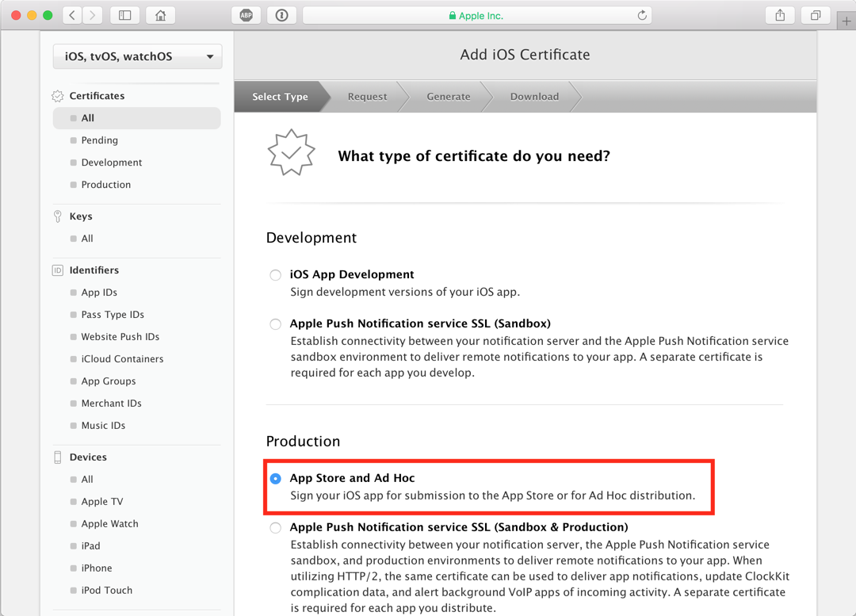Click the 'App Store and Ad Hoc' label
The image size is (856, 616).
coord(352,478)
